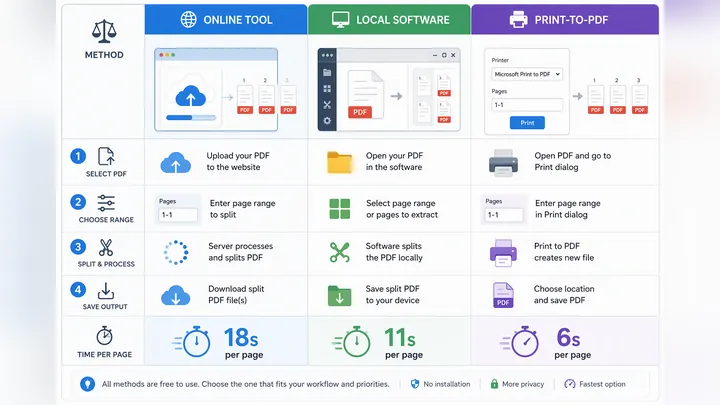
Task: Click the shield icon beside No installation
Action: [x=415, y=384]
